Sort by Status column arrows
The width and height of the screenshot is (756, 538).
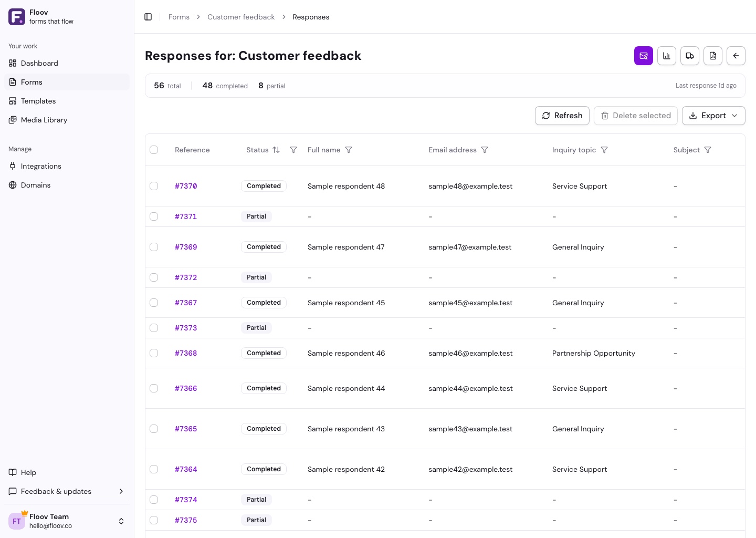(x=276, y=150)
